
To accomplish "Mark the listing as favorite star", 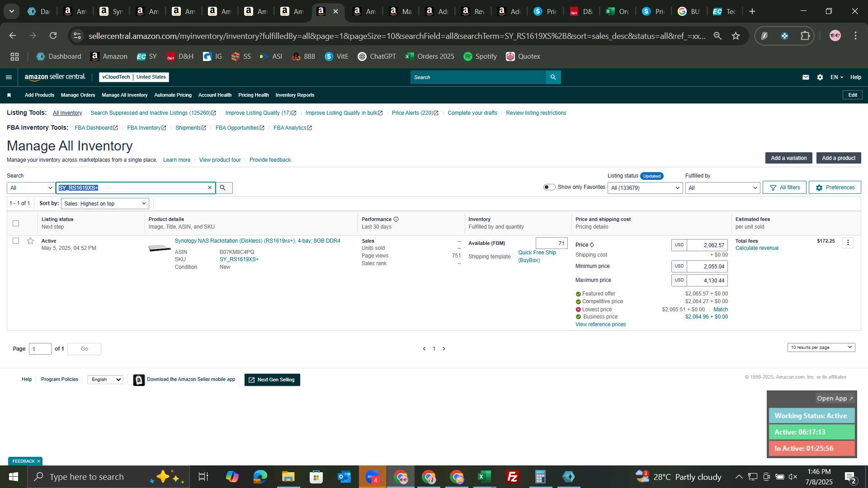I will (30, 241).
